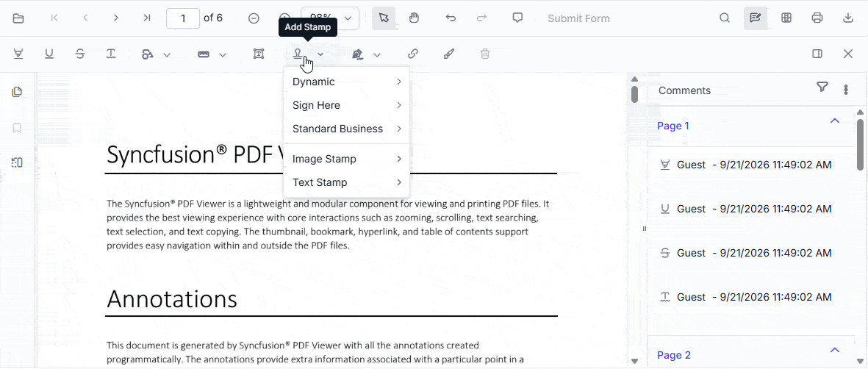Image resolution: width=868 pixels, height=369 pixels.
Task: Choose Image Stamp from the menu
Action: [346, 159]
